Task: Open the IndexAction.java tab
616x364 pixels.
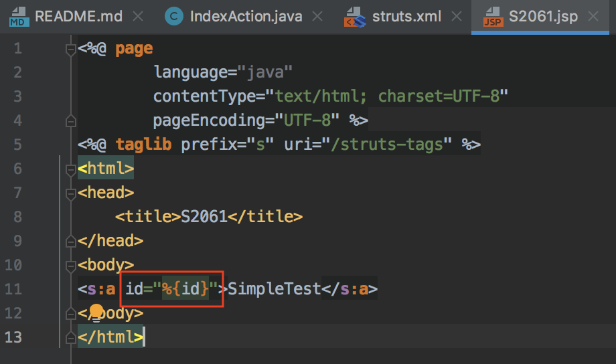Action: 246,17
